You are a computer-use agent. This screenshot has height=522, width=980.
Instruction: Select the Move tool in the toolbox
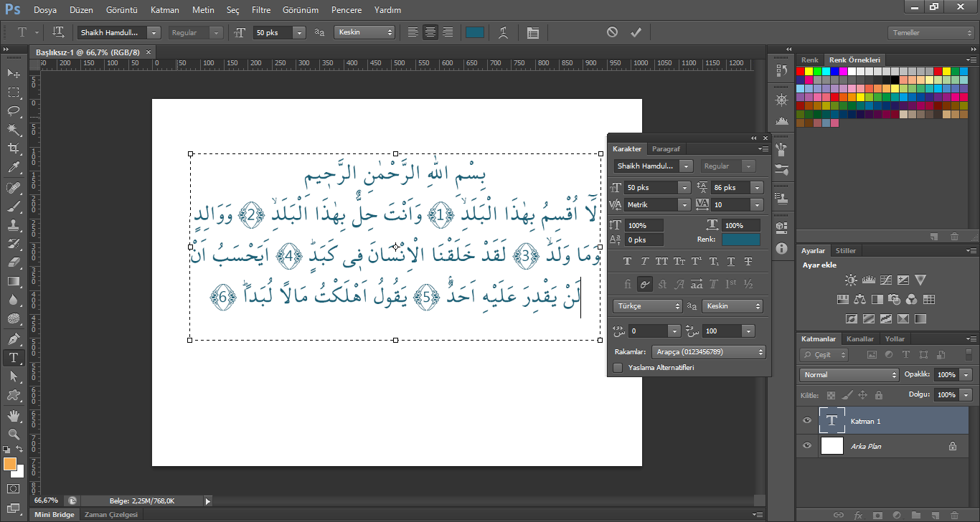click(x=14, y=74)
